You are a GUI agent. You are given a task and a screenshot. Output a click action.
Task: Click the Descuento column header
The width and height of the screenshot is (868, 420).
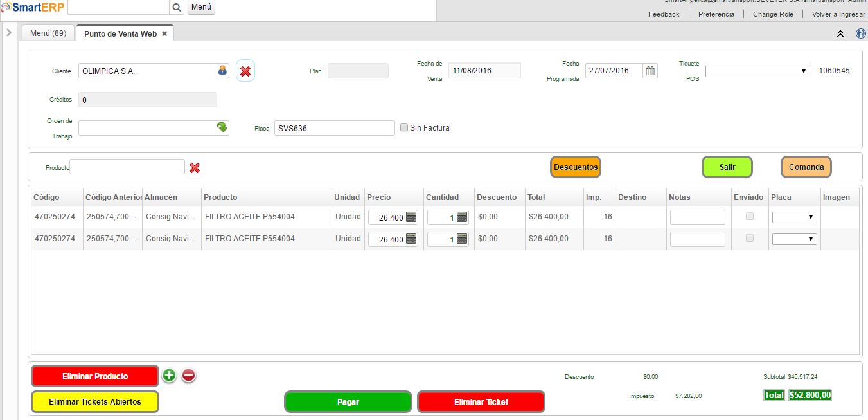click(x=499, y=197)
